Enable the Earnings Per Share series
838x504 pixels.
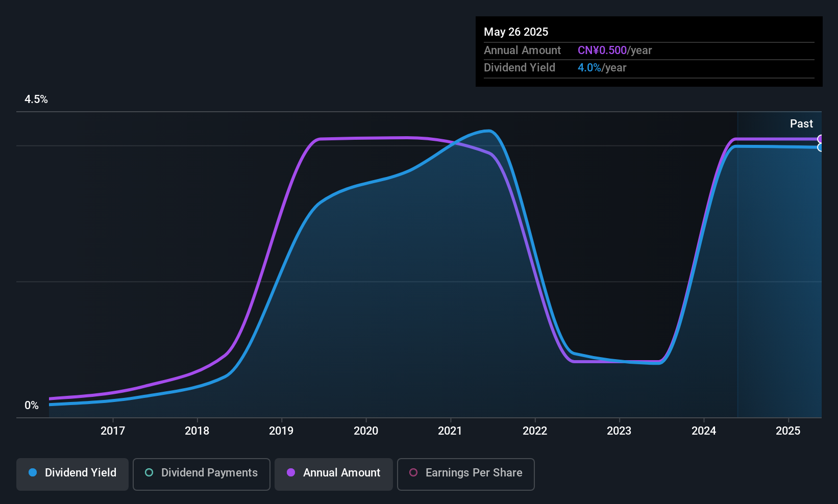pyautogui.click(x=465, y=473)
